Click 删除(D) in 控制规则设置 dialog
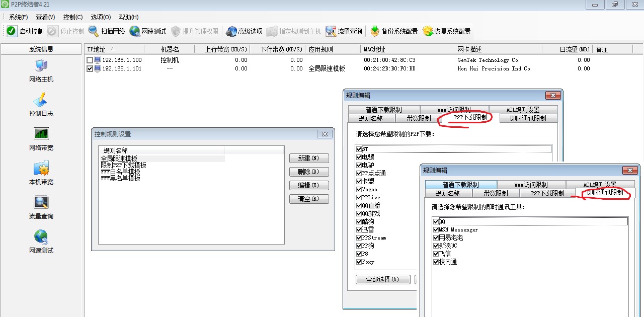Screen dimensions: 644x317 [x=309, y=172]
